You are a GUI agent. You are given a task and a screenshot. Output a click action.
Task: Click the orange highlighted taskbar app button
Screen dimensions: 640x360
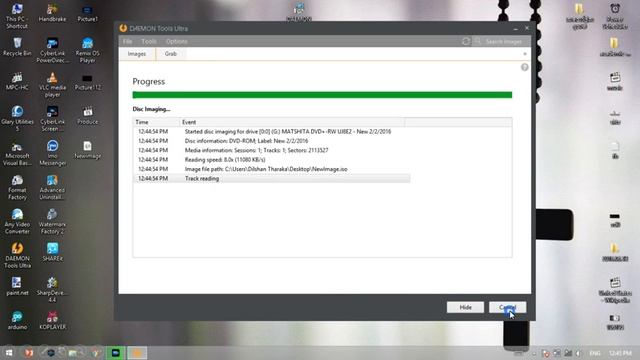(137, 353)
